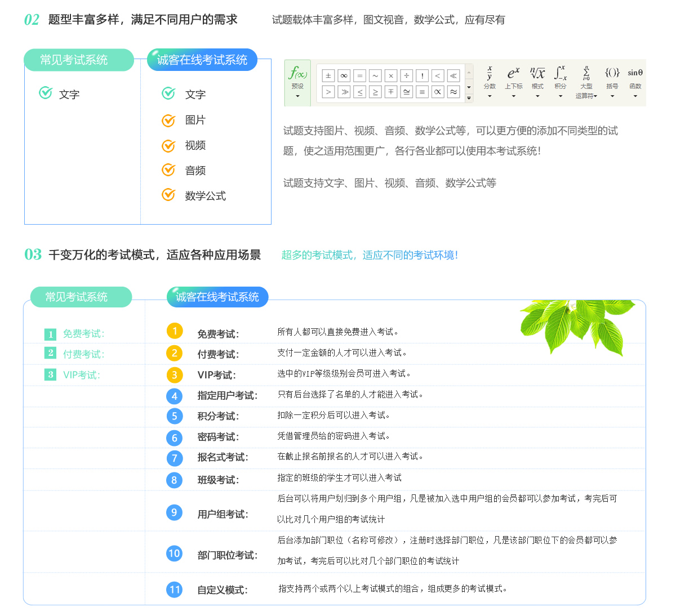The width and height of the screenshot is (676, 616).
Task: Select 常见考试系统 tab in question-type section 02
Action: (79, 60)
